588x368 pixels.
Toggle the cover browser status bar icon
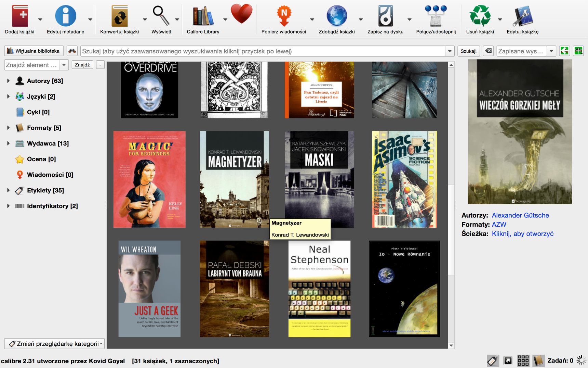tap(508, 360)
